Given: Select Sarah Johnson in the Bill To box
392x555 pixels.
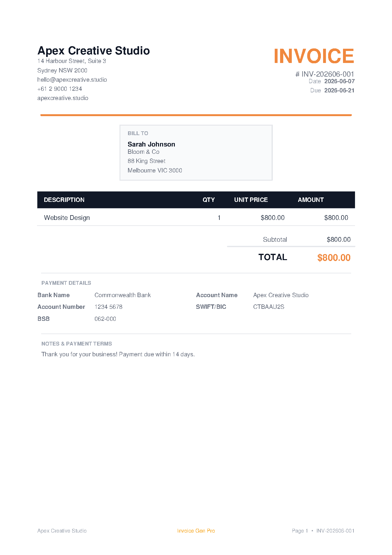Looking at the screenshot, I should [151, 144].
